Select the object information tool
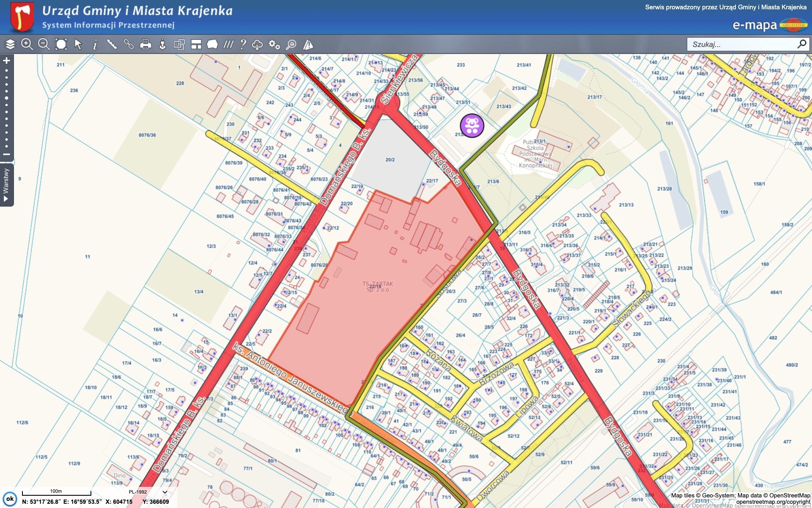The image size is (812, 508). click(95, 44)
